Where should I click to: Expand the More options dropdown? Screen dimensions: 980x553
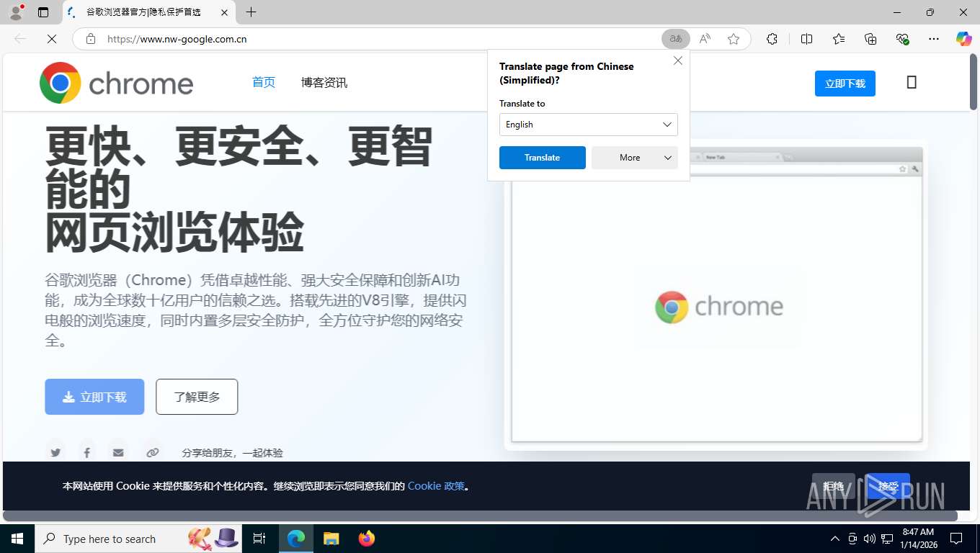coord(635,158)
